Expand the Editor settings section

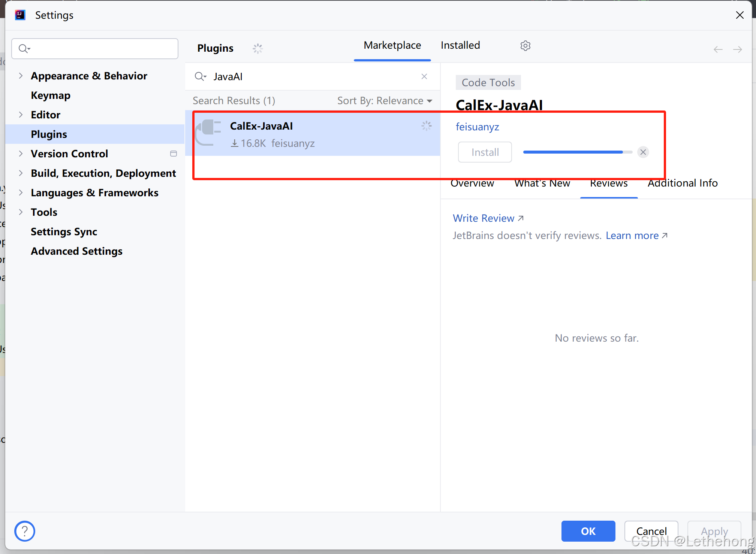coord(21,115)
